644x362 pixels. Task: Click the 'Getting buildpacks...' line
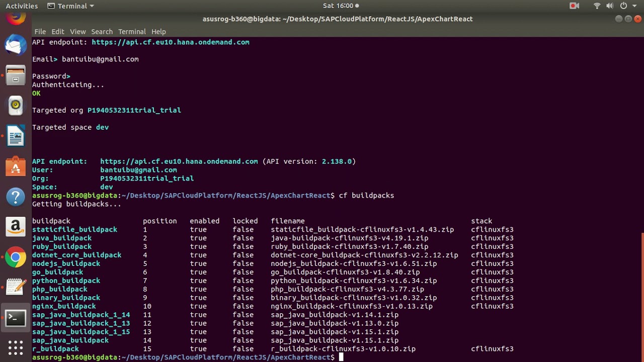pyautogui.click(x=76, y=204)
